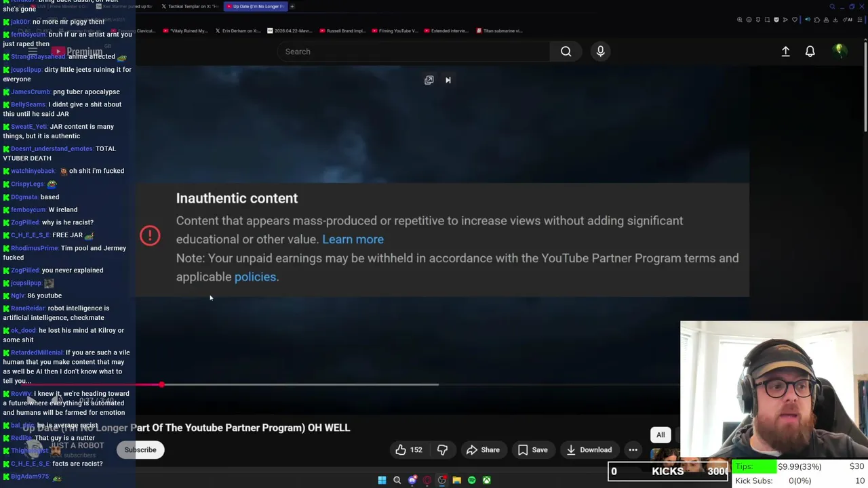
Task: Open YouTube upload/create icon
Action: click(785, 52)
